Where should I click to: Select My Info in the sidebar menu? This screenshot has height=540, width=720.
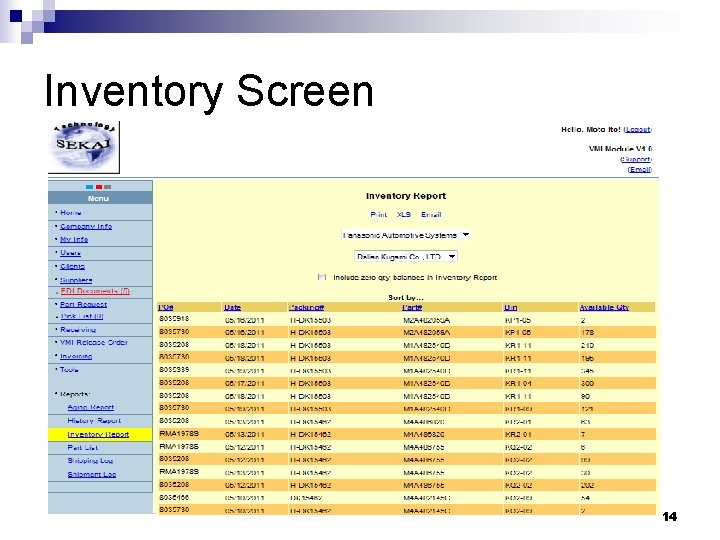point(74,240)
